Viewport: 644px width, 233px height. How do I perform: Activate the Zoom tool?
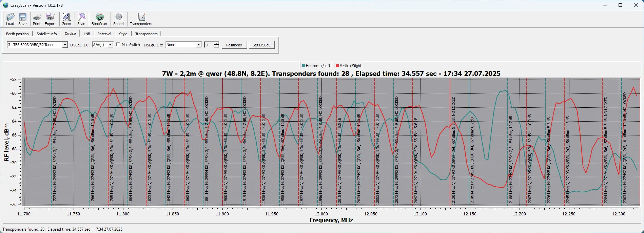tap(66, 19)
